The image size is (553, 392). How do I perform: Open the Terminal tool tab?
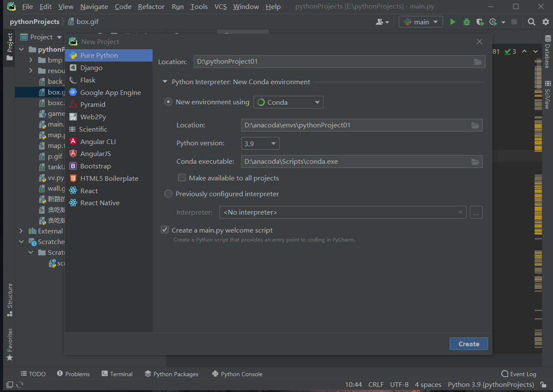(117, 374)
